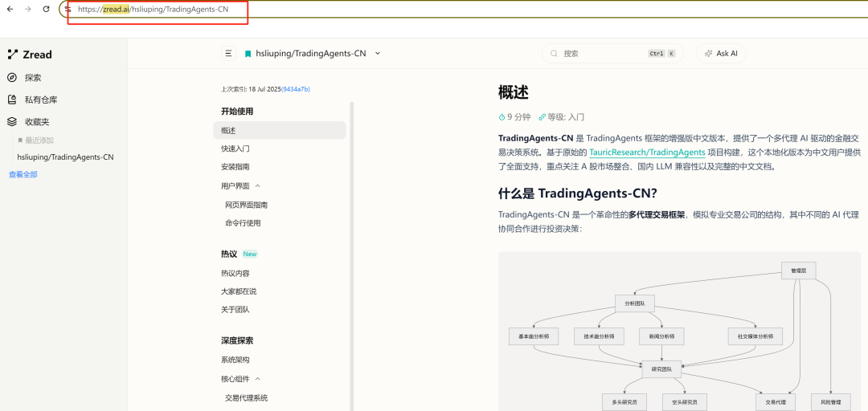This screenshot has height=411, width=868.
Task: Click the 概述 page heading
Action: pyautogui.click(x=513, y=92)
